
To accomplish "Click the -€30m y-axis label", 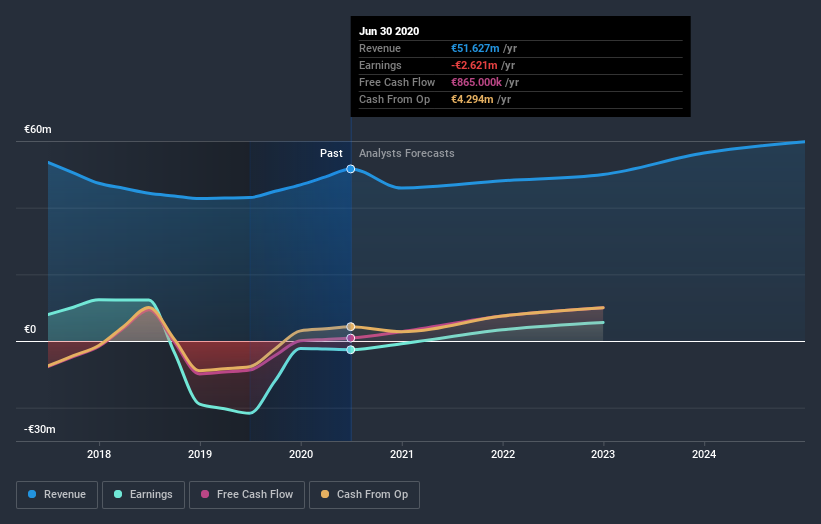I will coord(40,429).
